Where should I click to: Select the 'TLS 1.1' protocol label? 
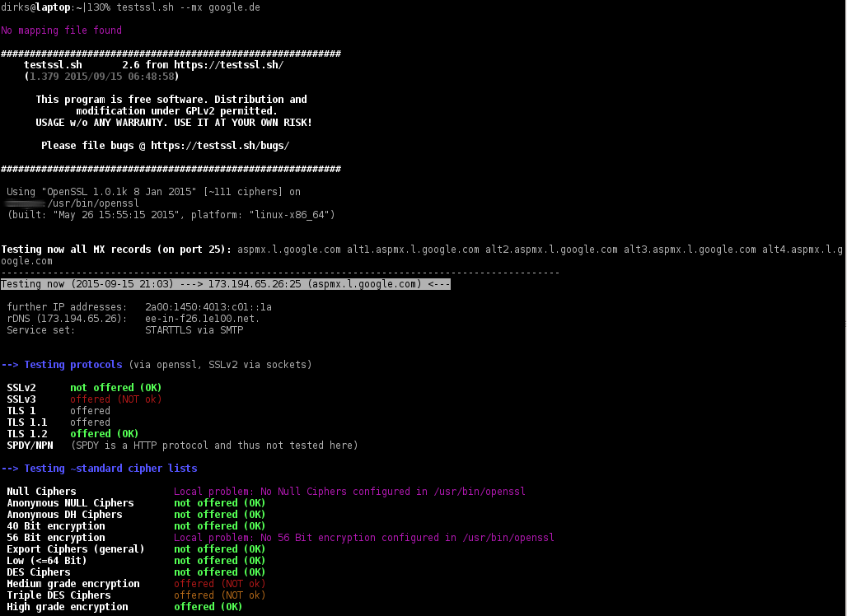pos(27,422)
